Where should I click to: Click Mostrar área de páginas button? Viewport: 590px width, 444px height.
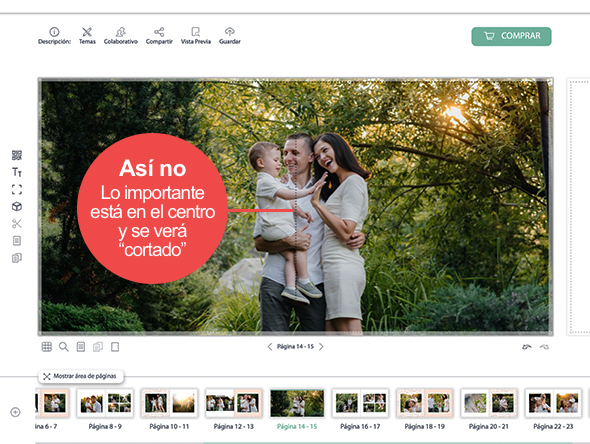81,376
